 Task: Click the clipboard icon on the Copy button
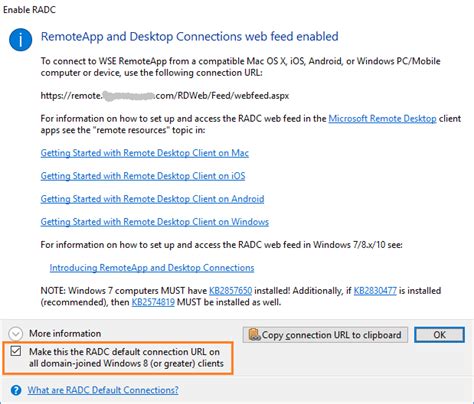[254, 335]
